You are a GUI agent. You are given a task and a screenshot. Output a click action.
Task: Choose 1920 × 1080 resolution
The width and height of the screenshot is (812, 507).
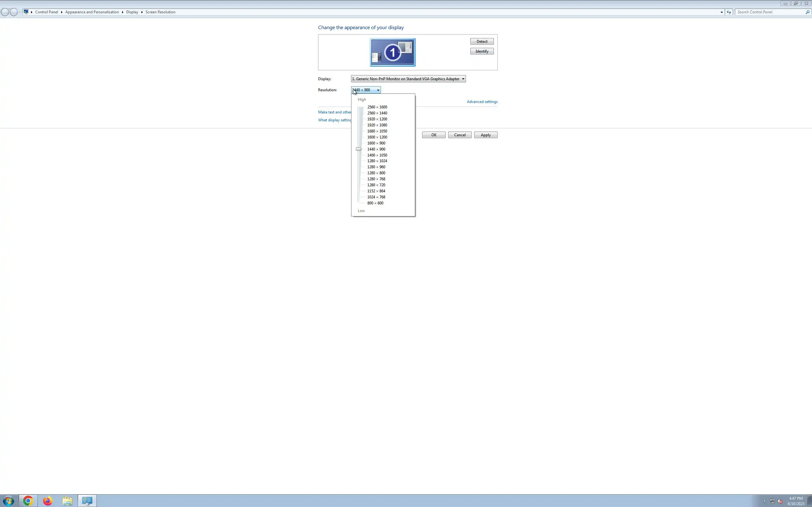pos(377,125)
